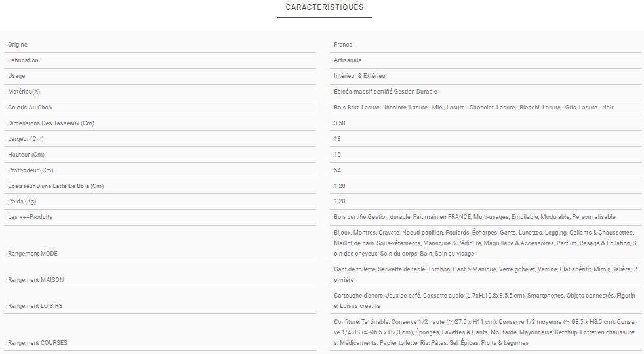Click the Coloris Au Choix label
The width and height of the screenshot is (644, 354).
[x=30, y=108]
